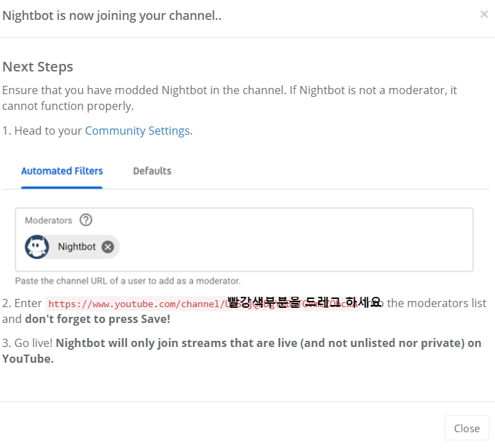Click the red YouTube channel URL
The image size is (495, 448).
[203, 304]
